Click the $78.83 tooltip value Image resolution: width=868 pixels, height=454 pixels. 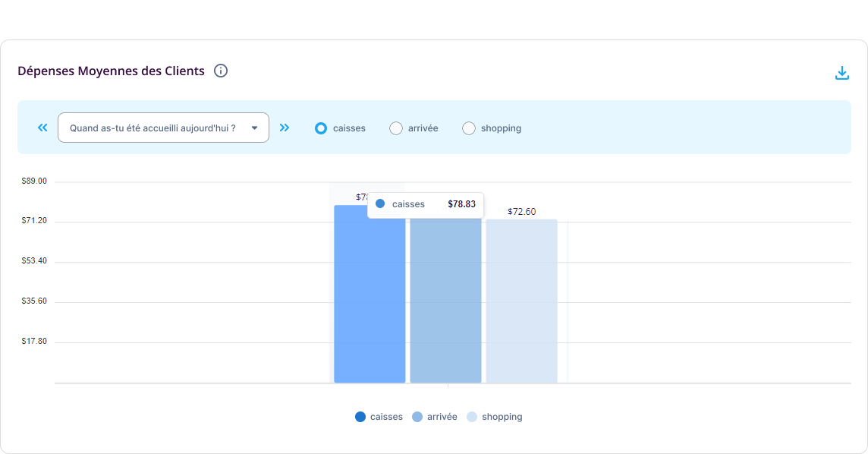point(461,204)
